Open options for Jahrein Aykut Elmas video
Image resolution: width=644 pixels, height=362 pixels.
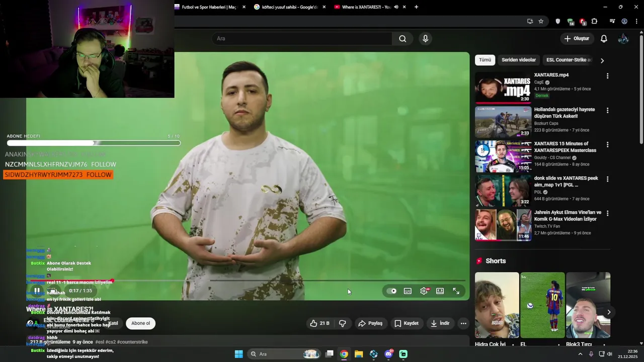[607, 213]
